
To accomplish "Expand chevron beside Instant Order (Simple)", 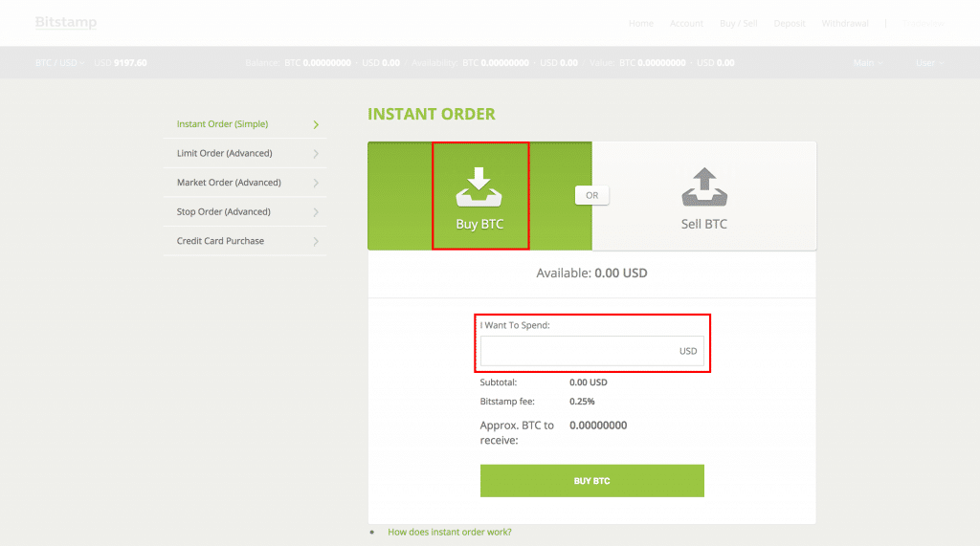I will click(x=316, y=124).
